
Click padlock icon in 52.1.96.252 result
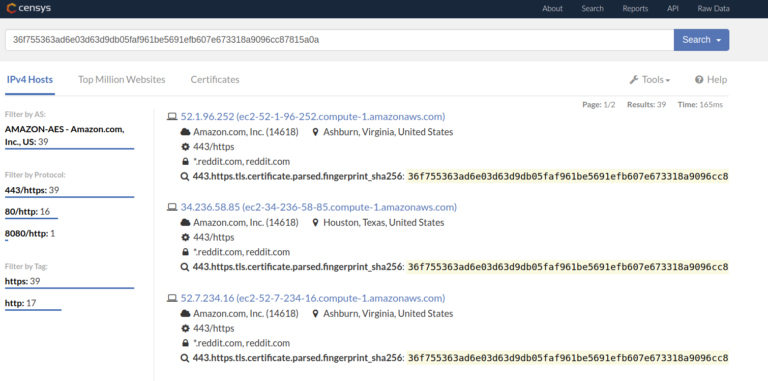coord(185,162)
